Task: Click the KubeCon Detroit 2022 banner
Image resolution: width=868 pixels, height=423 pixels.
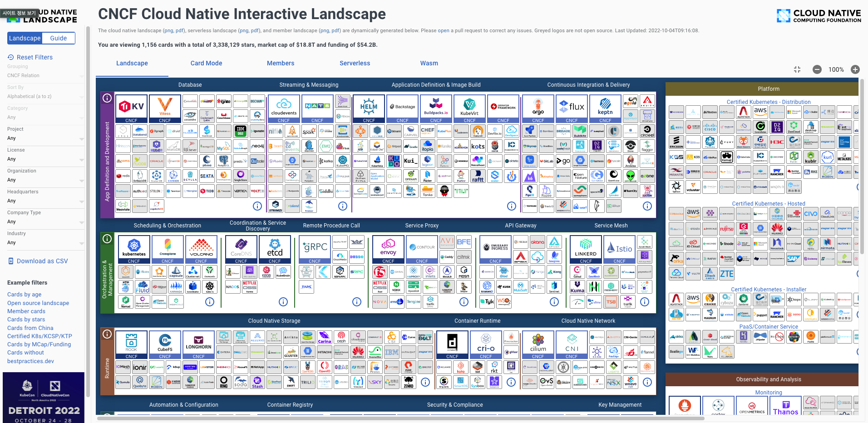Action: (44, 397)
